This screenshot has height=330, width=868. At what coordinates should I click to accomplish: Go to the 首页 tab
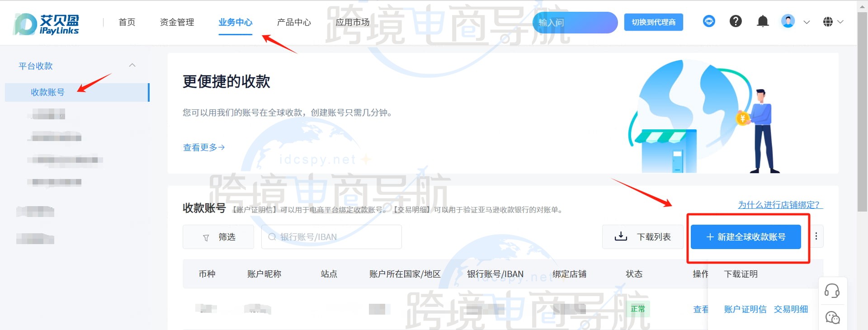click(127, 22)
